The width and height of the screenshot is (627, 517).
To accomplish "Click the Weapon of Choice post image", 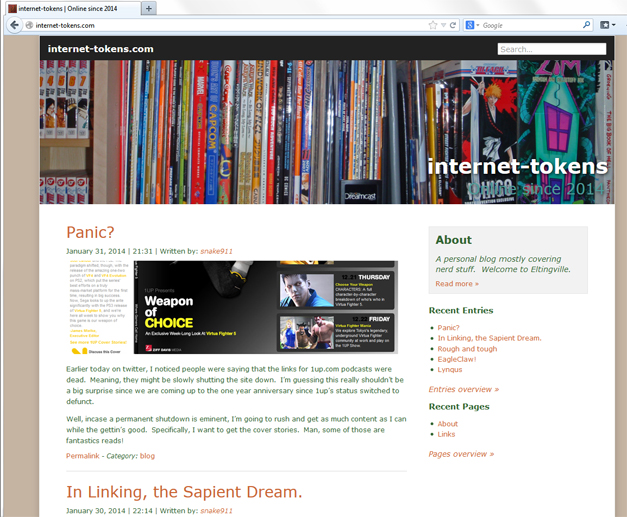I will pos(232,307).
